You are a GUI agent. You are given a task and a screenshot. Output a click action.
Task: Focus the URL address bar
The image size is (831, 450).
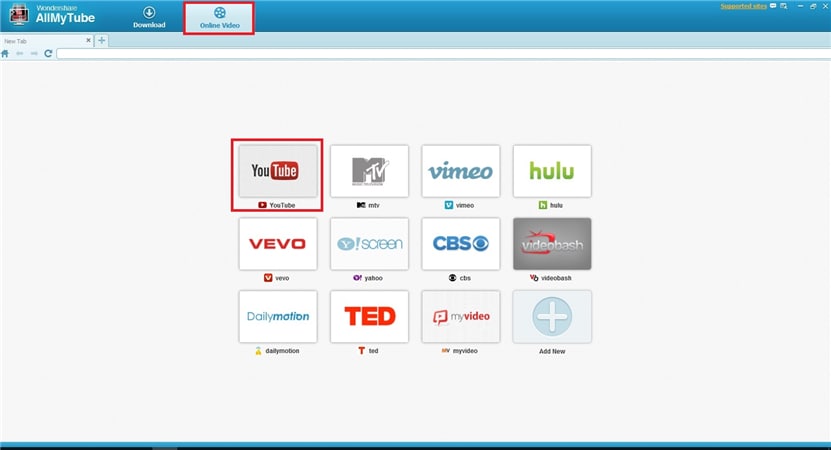[444, 54]
